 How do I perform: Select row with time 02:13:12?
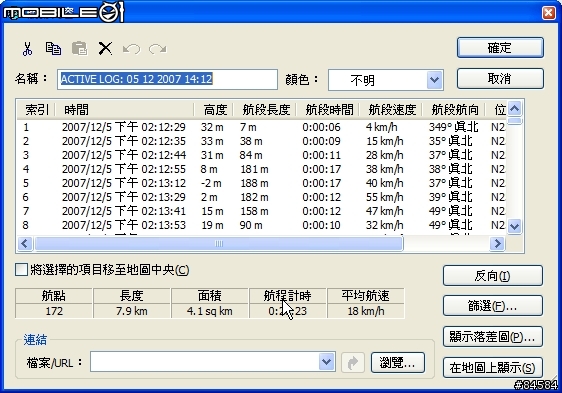point(262,183)
